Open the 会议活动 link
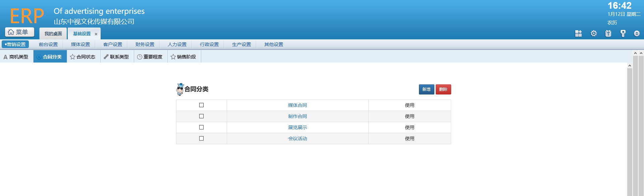644x196 pixels. pyautogui.click(x=298, y=139)
